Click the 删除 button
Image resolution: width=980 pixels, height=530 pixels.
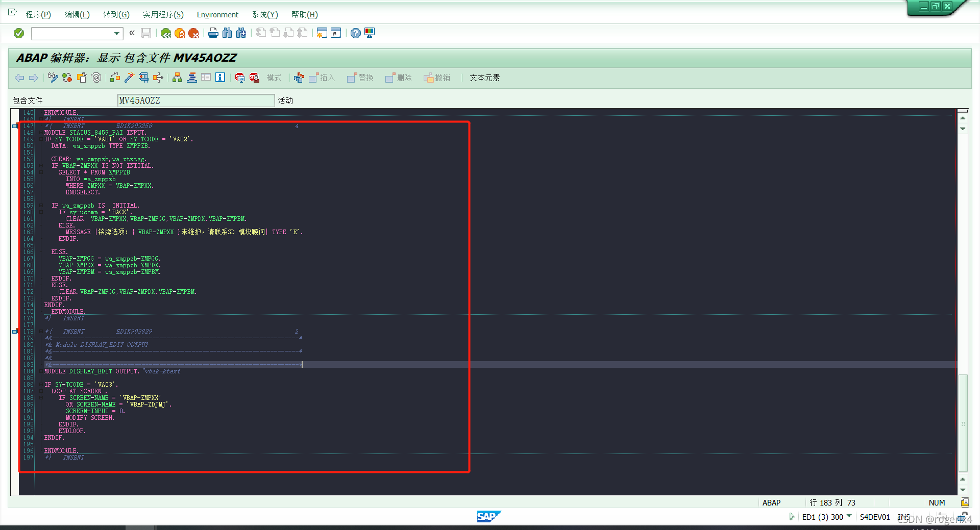click(x=399, y=78)
